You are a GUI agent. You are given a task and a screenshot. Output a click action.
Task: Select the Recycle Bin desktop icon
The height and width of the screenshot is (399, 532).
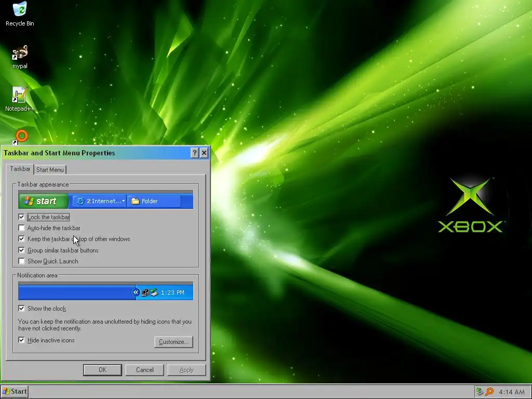click(20, 14)
